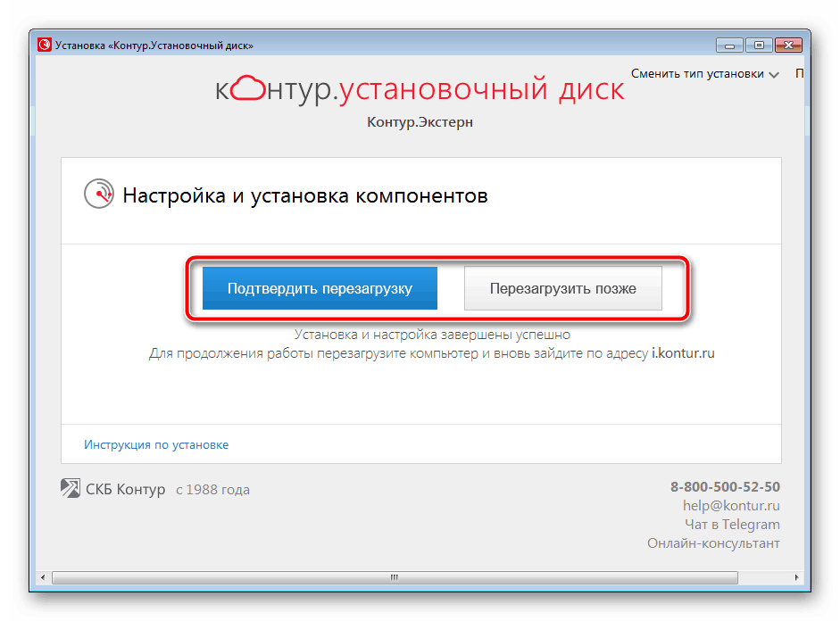Choose Перезагрузить позже button
This screenshot has height=621, width=840.
(562, 288)
